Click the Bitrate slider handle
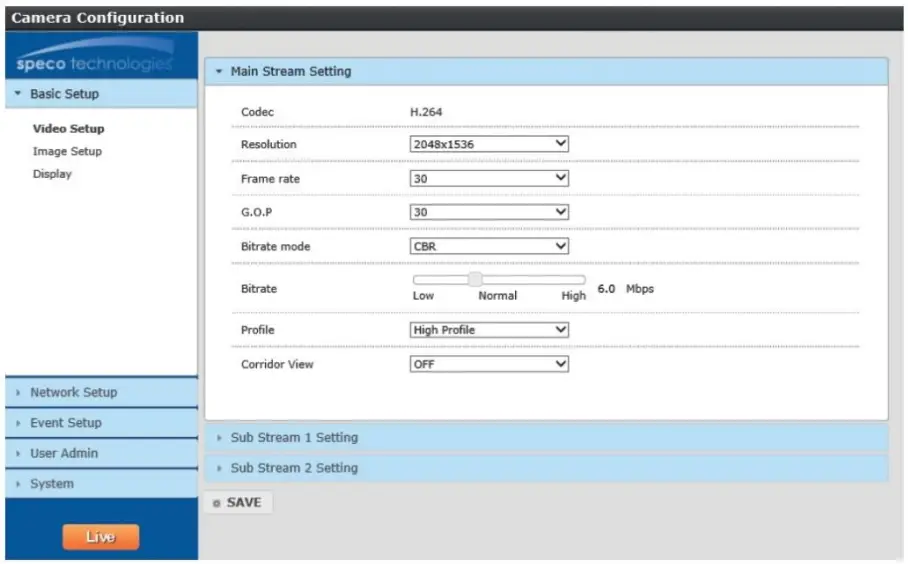Viewport: 908px width, 564px height. click(x=475, y=280)
